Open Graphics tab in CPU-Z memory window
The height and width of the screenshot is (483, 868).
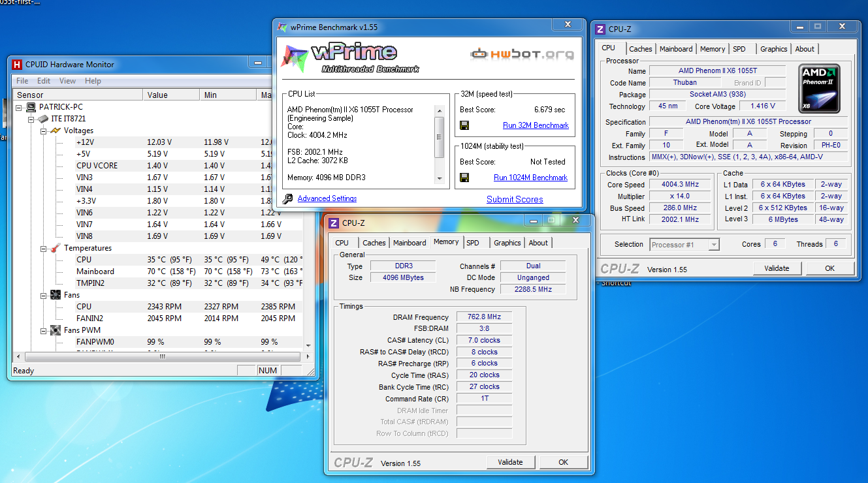(507, 243)
